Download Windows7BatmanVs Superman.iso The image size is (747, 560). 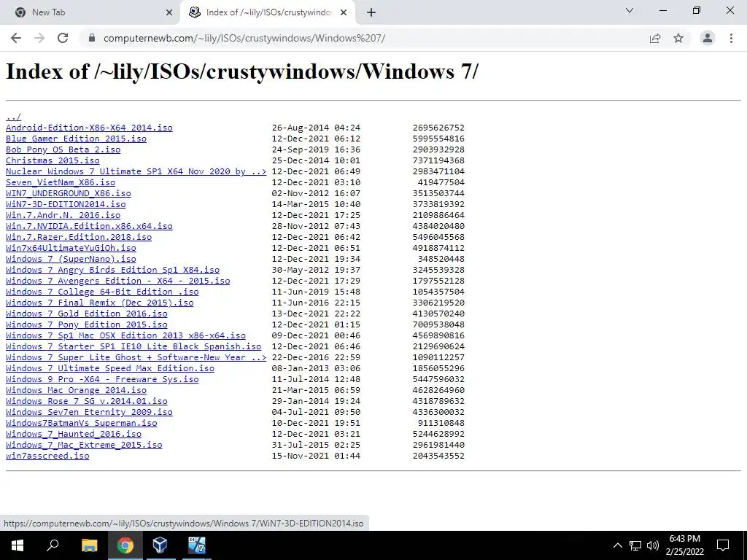[82, 424]
